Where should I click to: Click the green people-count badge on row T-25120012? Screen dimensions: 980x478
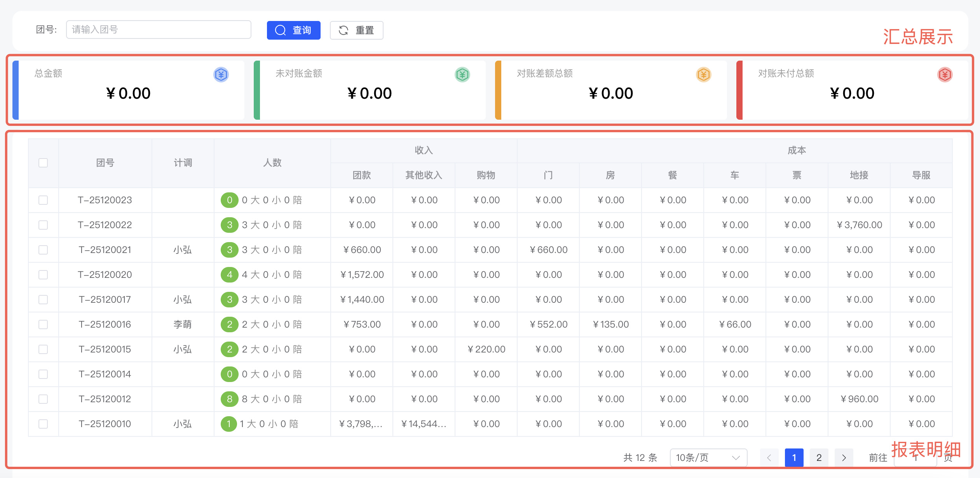pos(229,399)
